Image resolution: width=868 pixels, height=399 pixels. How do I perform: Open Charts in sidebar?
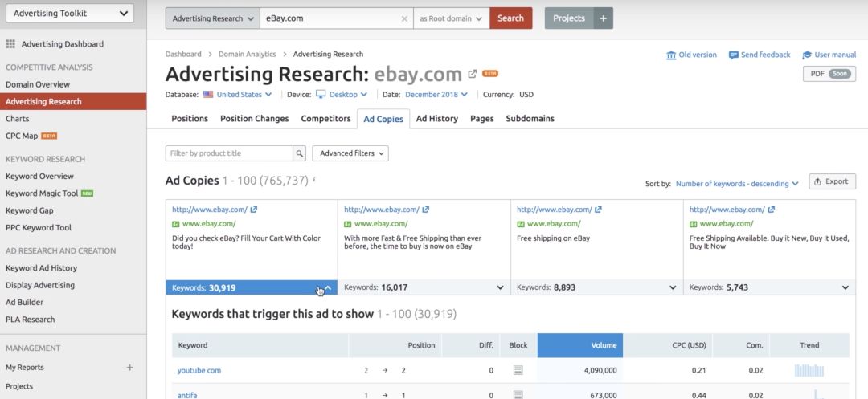point(17,119)
